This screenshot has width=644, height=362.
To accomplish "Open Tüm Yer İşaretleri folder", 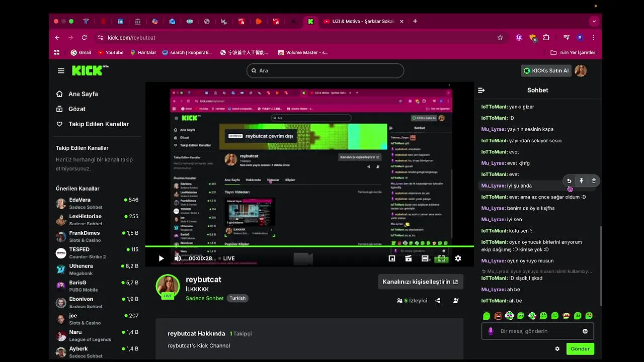I will [574, 52].
